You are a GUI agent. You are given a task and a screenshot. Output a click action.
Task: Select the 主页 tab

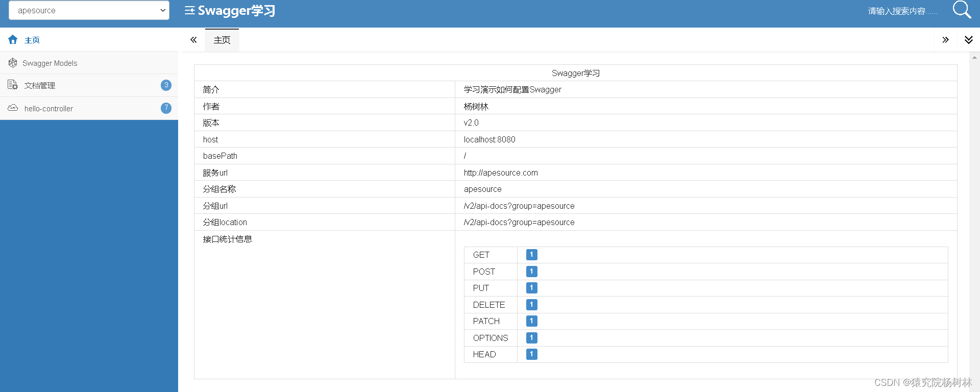[x=222, y=40]
